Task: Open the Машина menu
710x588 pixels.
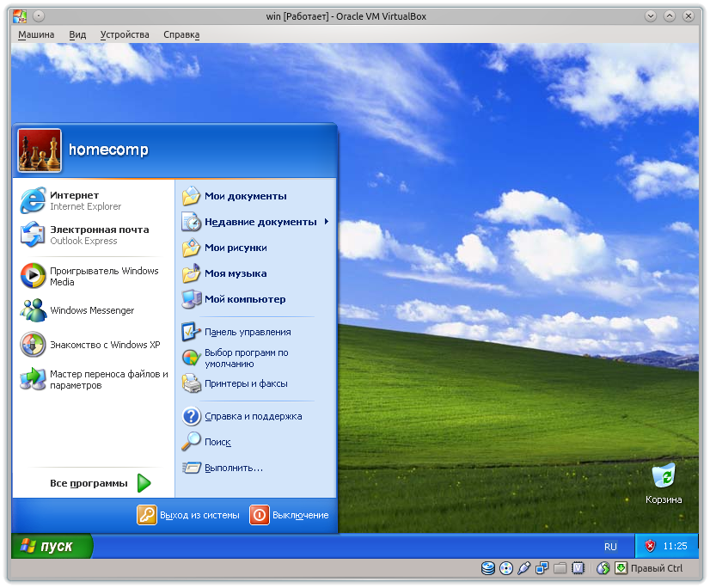Action: [36, 34]
